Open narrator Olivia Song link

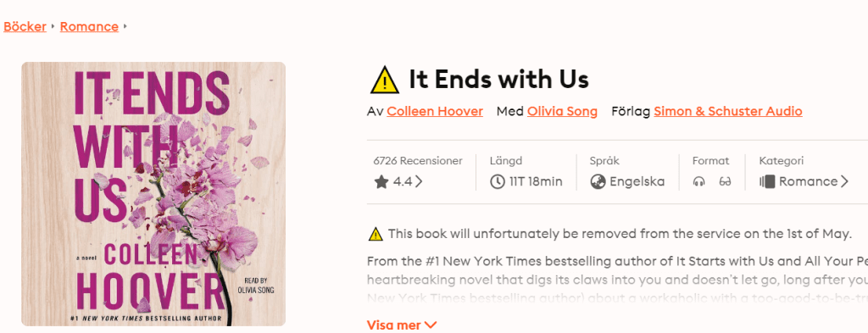(563, 111)
